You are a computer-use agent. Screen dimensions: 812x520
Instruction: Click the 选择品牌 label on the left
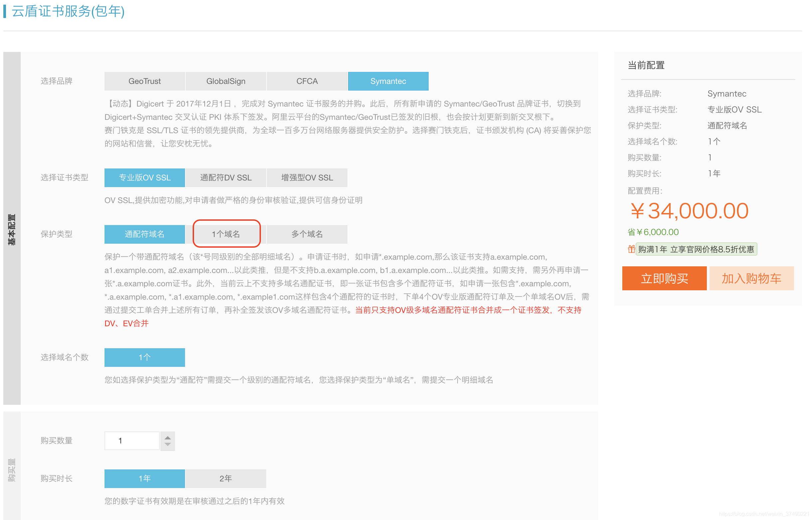coord(56,81)
